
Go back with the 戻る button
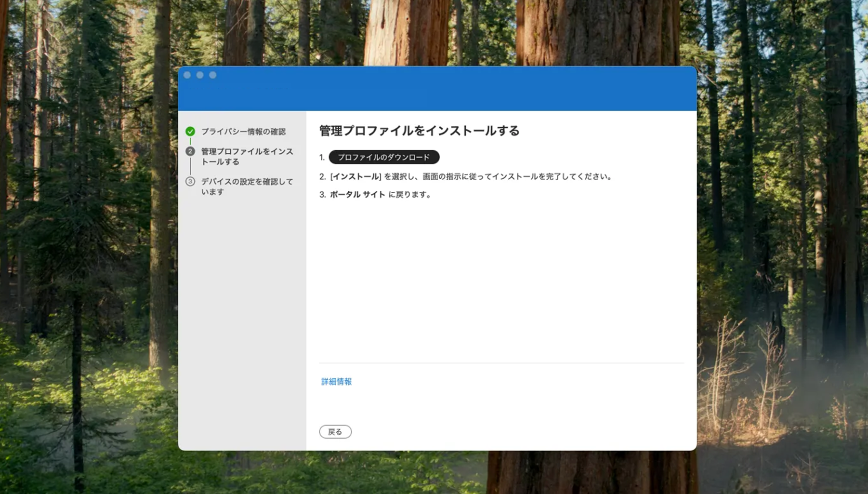[335, 432]
